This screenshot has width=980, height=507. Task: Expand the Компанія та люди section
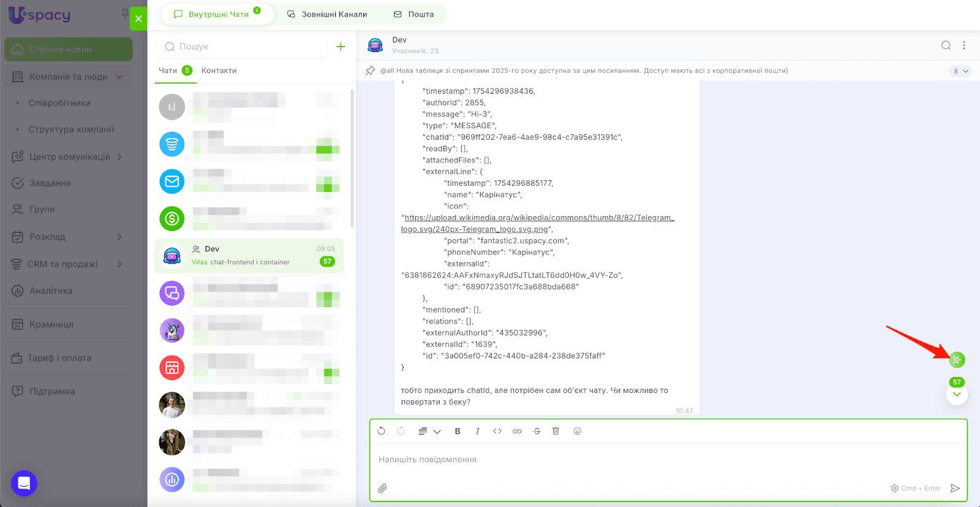(x=69, y=77)
